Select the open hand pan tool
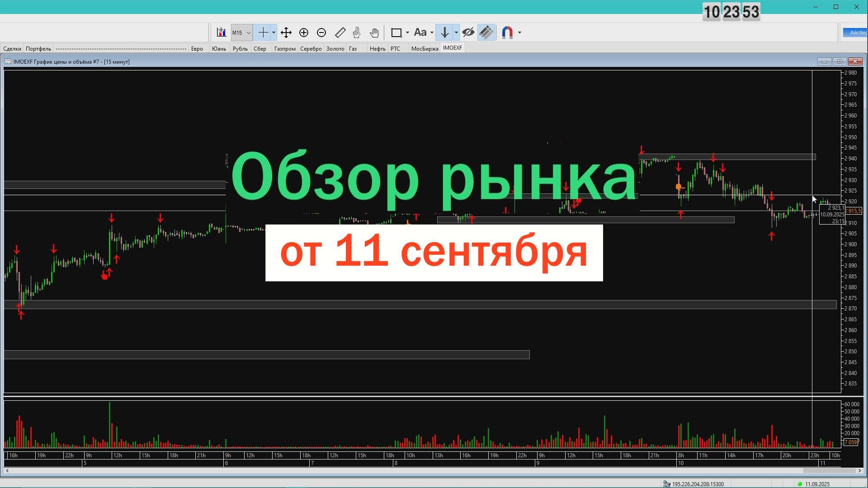The height and width of the screenshot is (488, 868). click(x=374, y=33)
